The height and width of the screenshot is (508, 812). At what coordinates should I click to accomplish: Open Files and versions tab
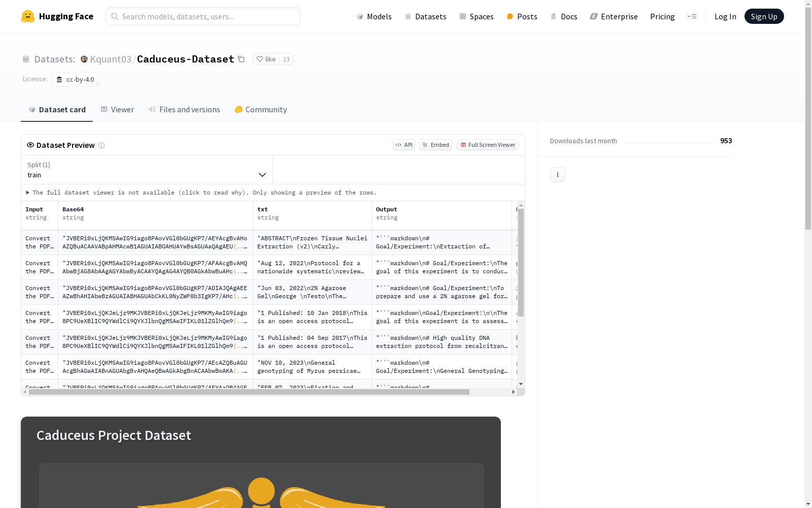pos(184,109)
